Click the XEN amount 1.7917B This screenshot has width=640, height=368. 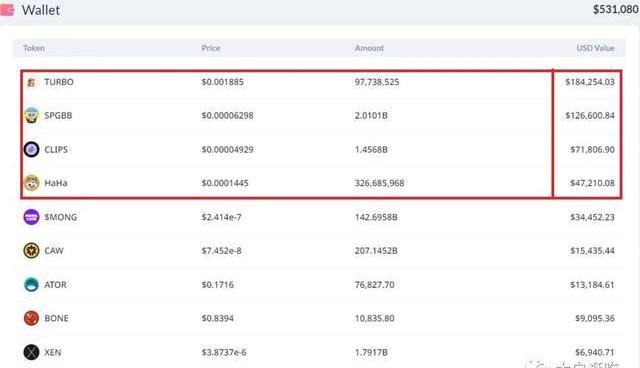tap(371, 352)
